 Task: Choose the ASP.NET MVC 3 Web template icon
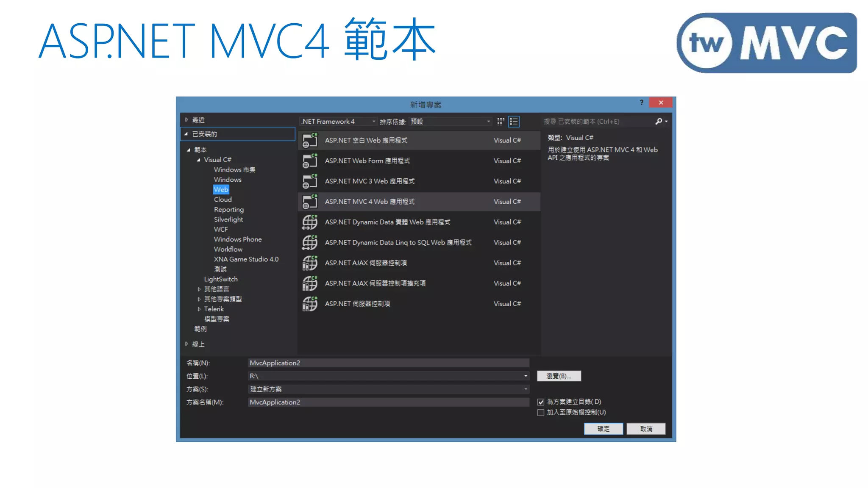pyautogui.click(x=310, y=181)
